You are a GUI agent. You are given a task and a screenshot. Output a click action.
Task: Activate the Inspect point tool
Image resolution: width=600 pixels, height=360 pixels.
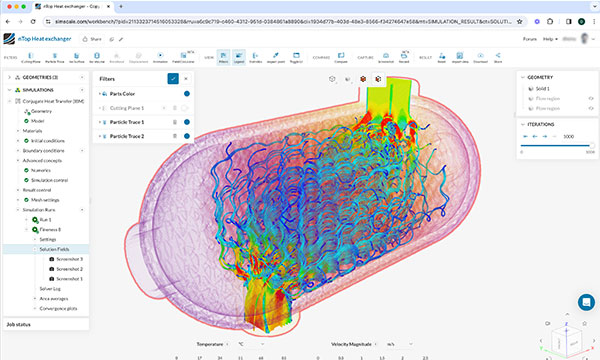276,57
